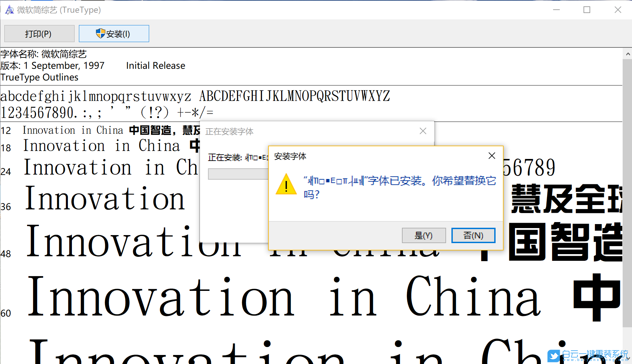Click 打印(P) to print the font sample

point(39,33)
